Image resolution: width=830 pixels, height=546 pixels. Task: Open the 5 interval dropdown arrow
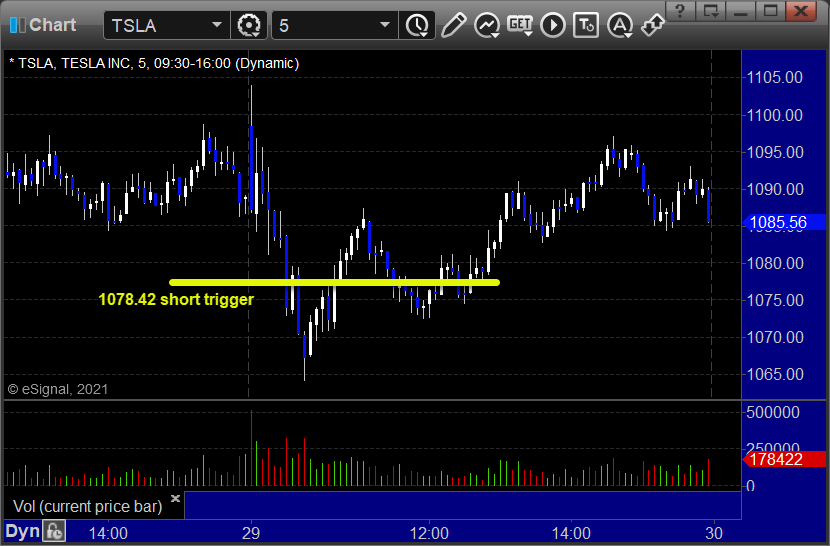coord(385,25)
